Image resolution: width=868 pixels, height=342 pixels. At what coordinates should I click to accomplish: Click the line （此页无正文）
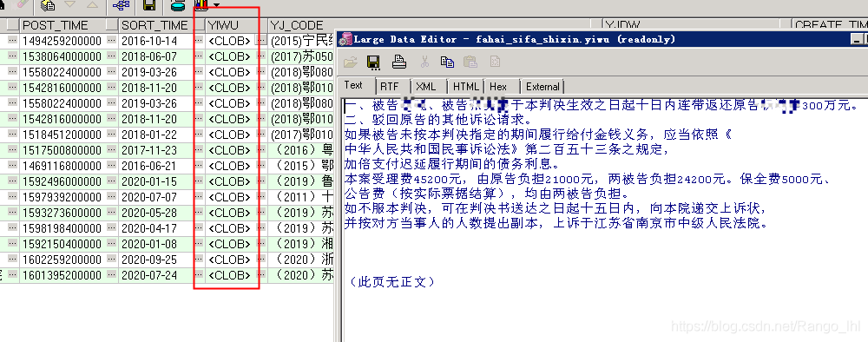coord(392,282)
